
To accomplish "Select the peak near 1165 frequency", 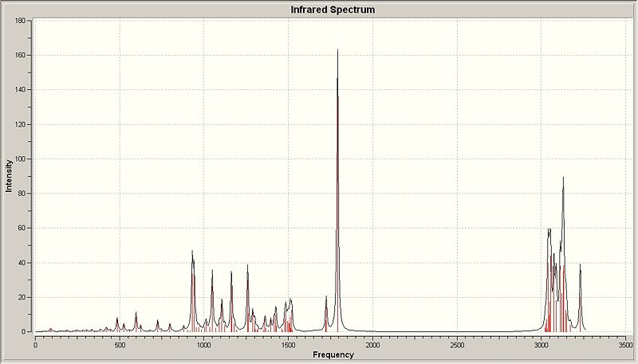I will click(x=231, y=301).
